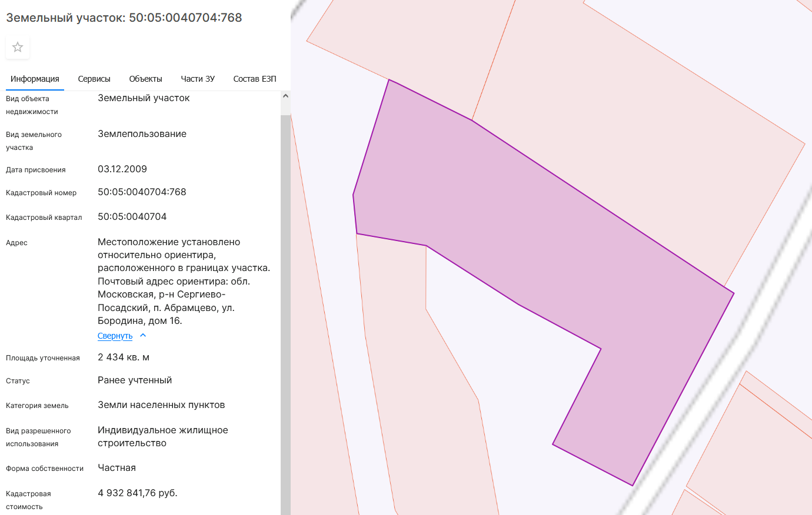The image size is (812, 515).
Task: Click the cadastral cost value 4 932 841,76 руб.
Action: coord(137,493)
